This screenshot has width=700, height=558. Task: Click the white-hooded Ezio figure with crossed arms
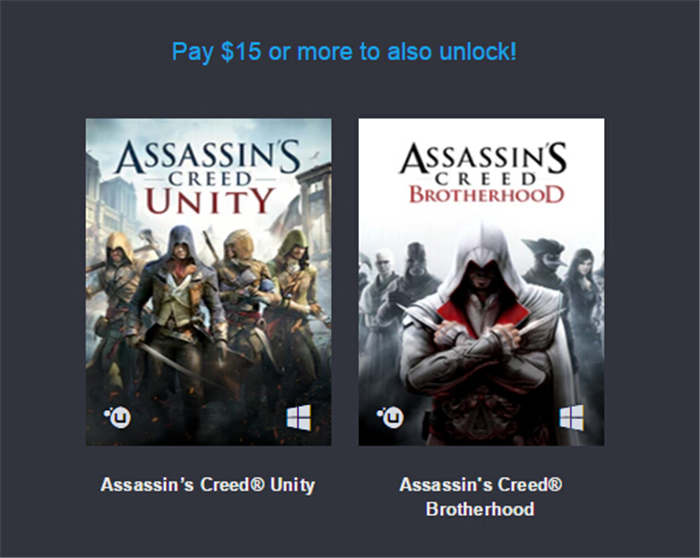pyautogui.click(x=478, y=320)
